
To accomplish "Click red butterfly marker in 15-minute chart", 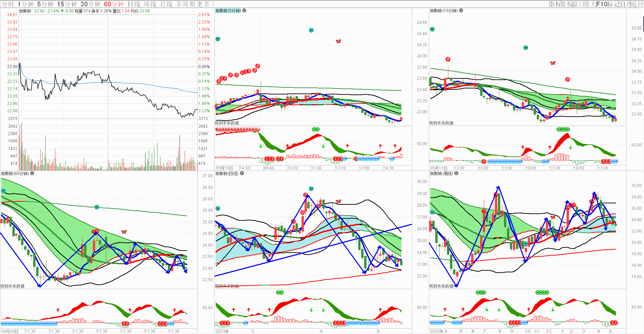I will coord(553,63).
